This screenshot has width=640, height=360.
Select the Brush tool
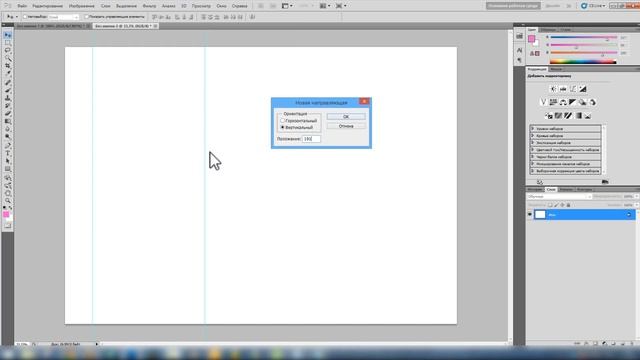[x=8, y=90]
